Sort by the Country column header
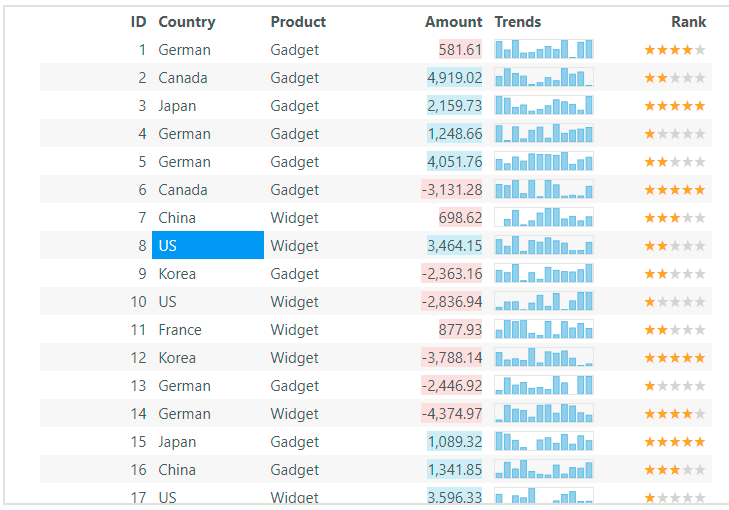 tap(187, 22)
